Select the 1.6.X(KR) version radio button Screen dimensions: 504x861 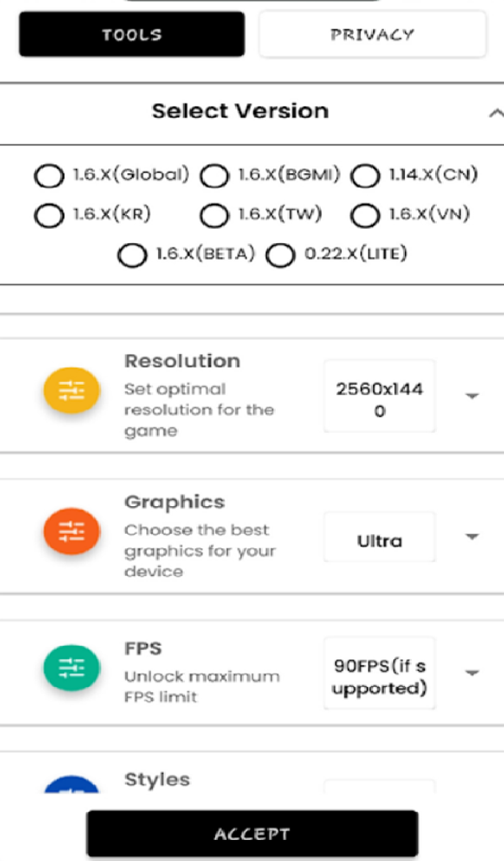tap(49, 215)
